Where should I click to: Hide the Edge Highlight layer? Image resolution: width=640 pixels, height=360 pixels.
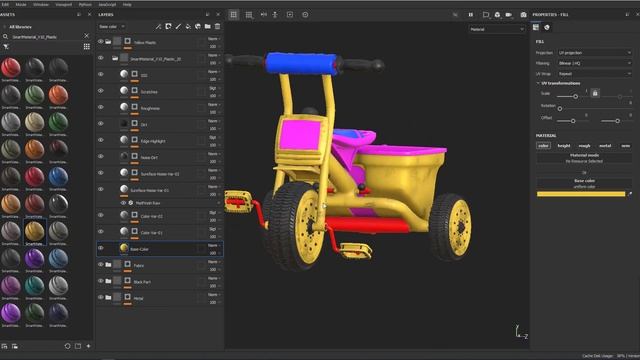(x=100, y=140)
